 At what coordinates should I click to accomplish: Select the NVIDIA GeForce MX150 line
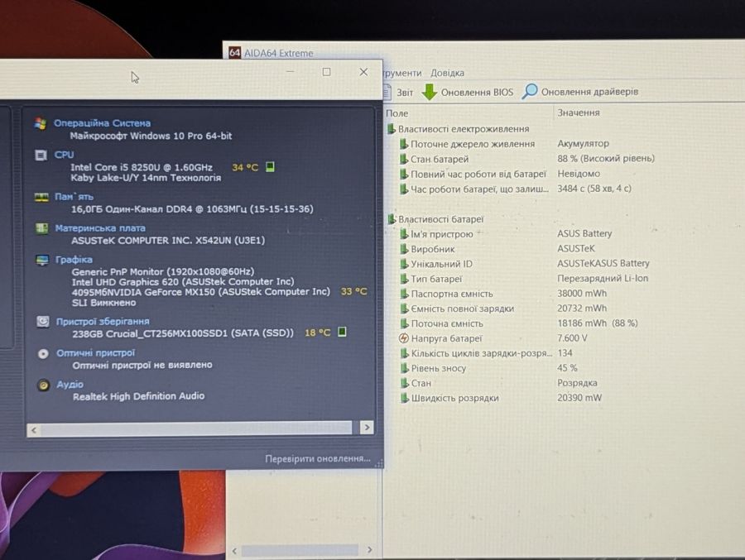click(201, 292)
